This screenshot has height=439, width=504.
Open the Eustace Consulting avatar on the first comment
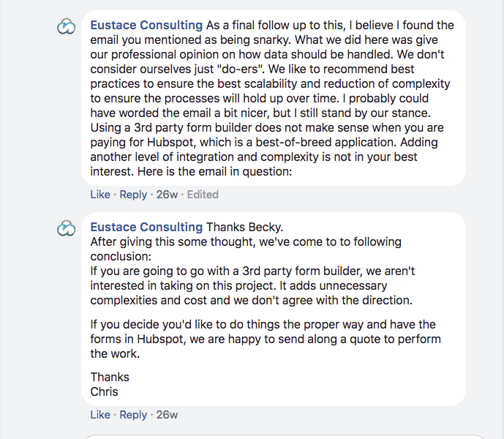tap(67, 26)
